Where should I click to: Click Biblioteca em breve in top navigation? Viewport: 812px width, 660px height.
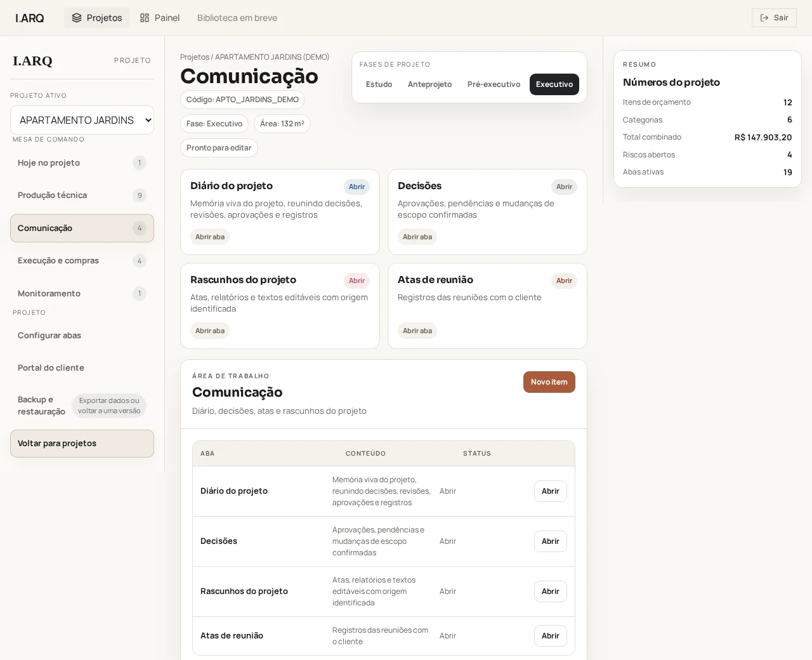tap(237, 18)
